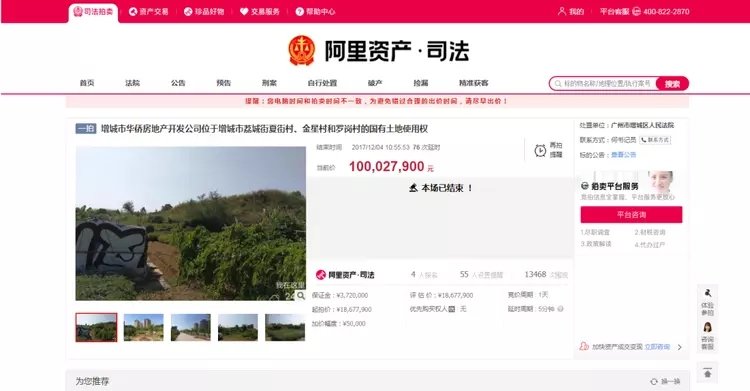This screenshot has width=750, height=391.
Task: Open the 我的 account link
Action: (571, 11)
